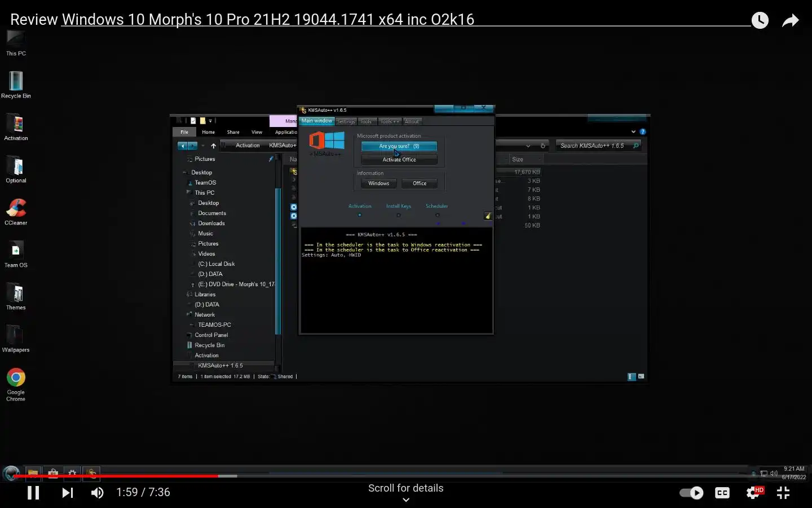Exit full screen mode
The image size is (812, 508).
783,493
